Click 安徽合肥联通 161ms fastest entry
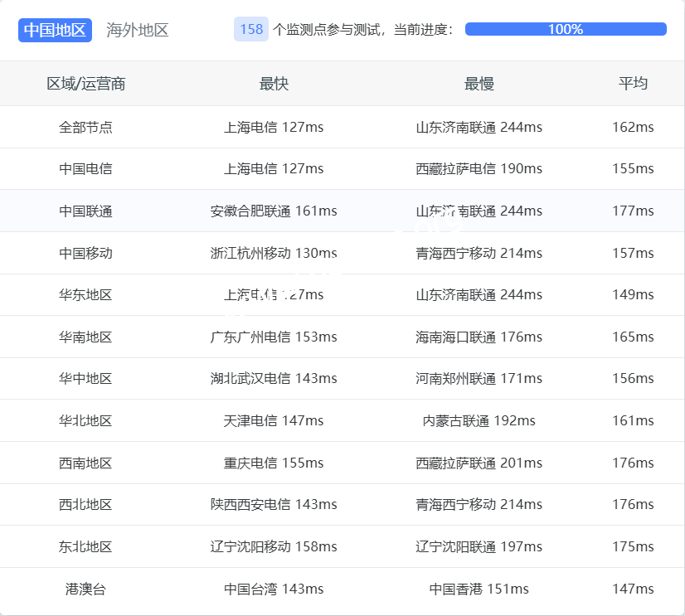 (274, 211)
